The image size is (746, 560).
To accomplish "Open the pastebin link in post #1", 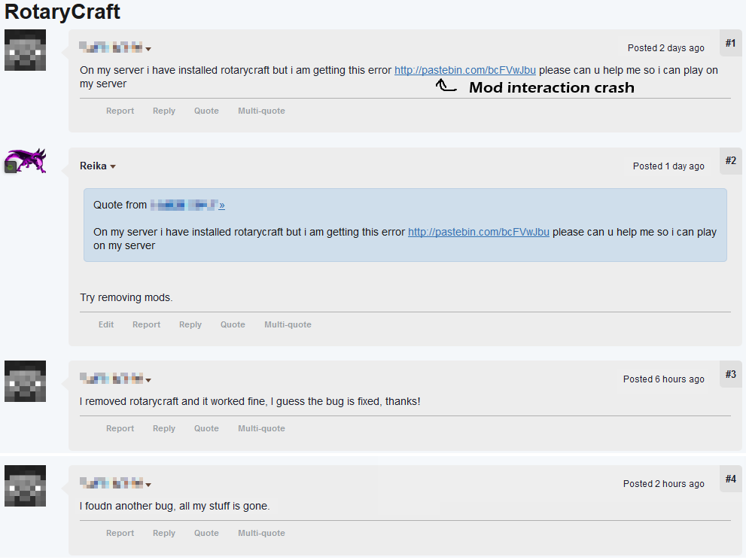I will (x=464, y=71).
